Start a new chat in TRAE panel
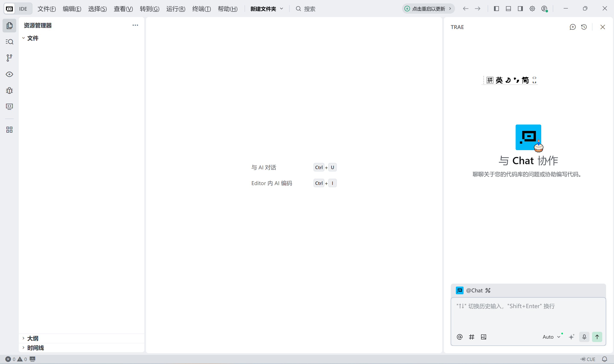Screen dimensions: 614x364 pyautogui.click(x=573, y=27)
